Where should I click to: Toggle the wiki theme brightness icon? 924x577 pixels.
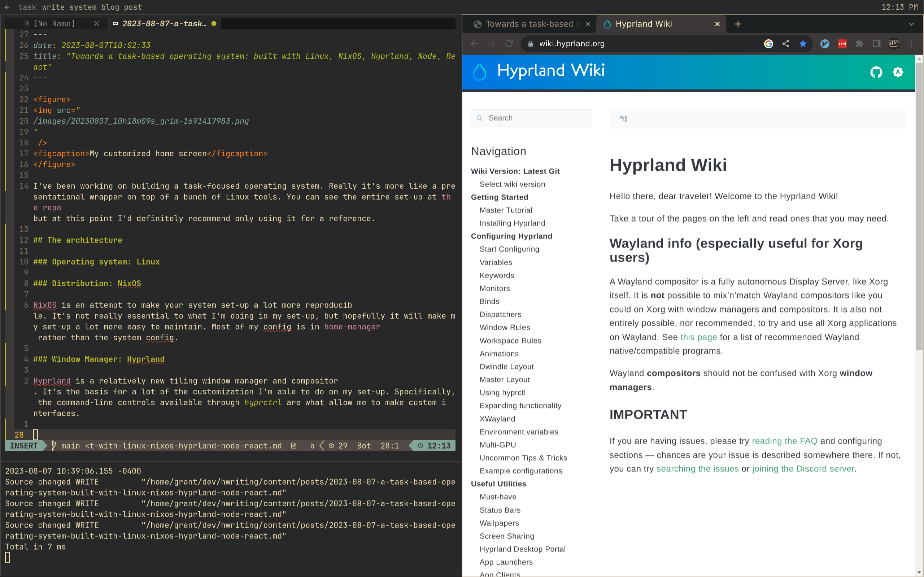pyautogui.click(x=898, y=72)
